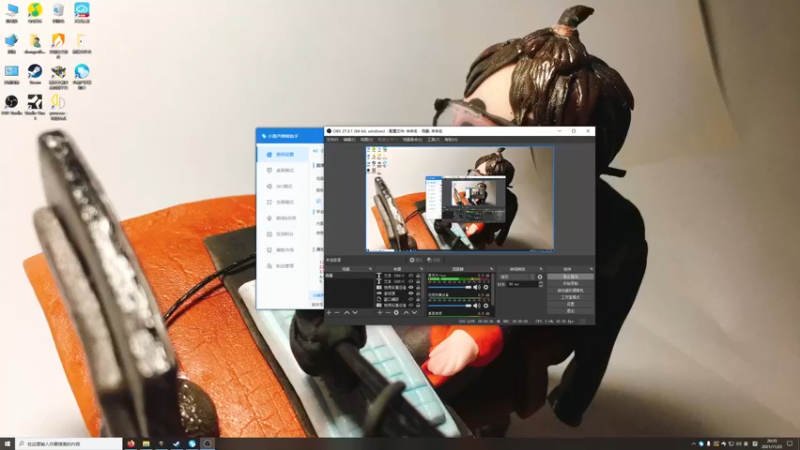Open the 帮助(H) menu in OBS
Screen dimensions: 800x450
(x=451, y=139)
